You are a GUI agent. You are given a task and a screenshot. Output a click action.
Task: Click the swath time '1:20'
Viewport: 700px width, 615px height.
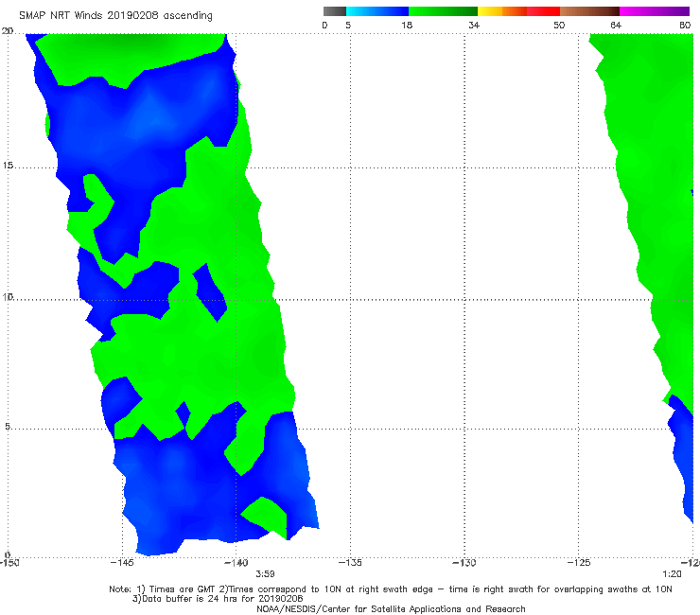click(x=672, y=574)
